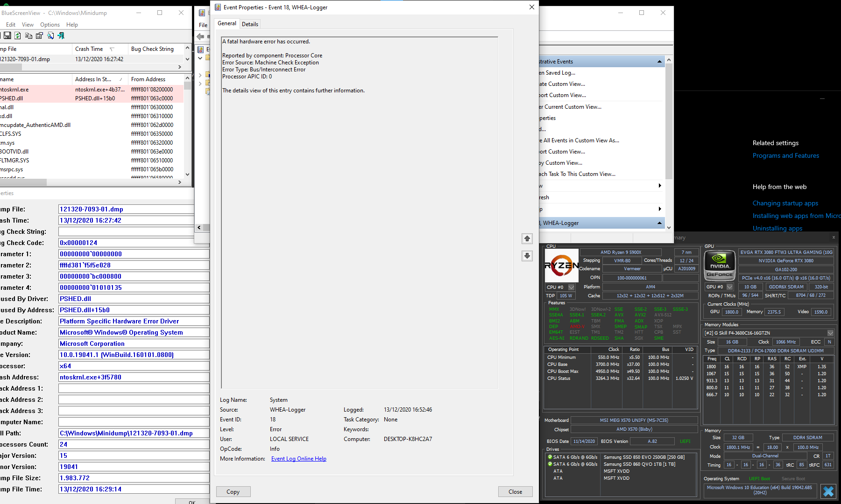The height and width of the screenshot is (504, 841).
Task: Click Create Custom View in Actions pane
Action: coord(562,84)
